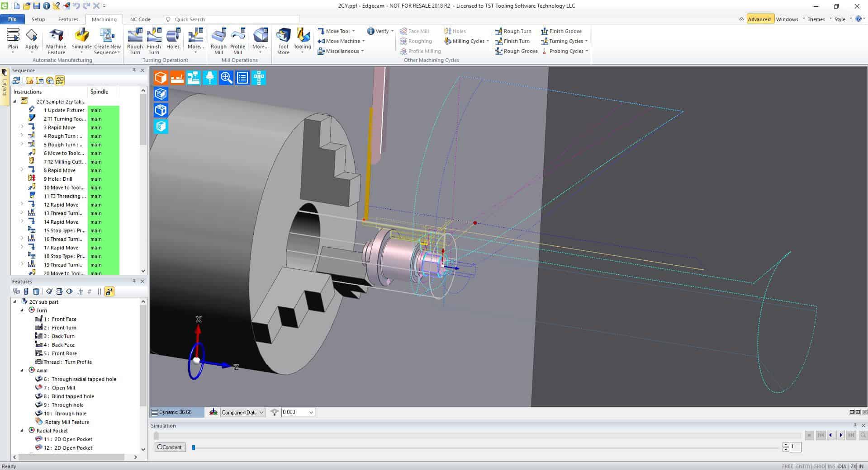Select the 9 Hole : Drill instruction
The height and width of the screenshot is (470, 868).
point(58,179)
